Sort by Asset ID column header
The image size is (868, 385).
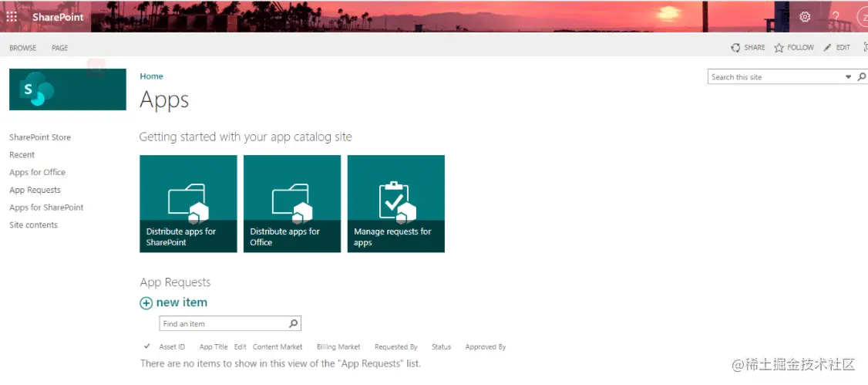[172, 346]
